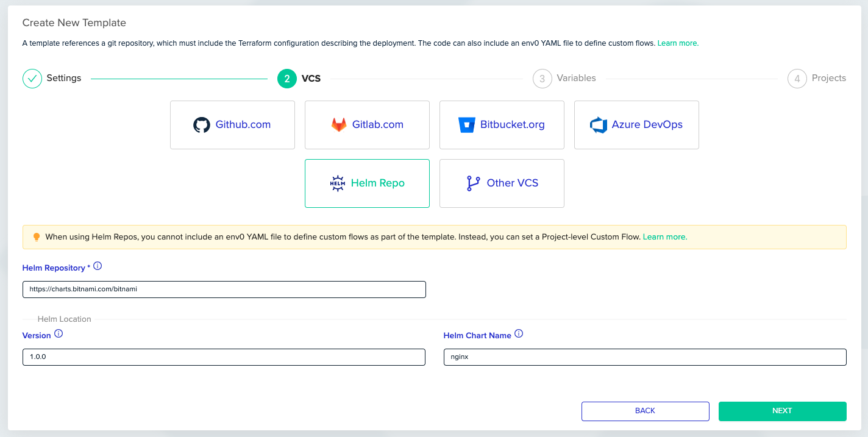Click info icon next to Version label

tap(59, 333)
